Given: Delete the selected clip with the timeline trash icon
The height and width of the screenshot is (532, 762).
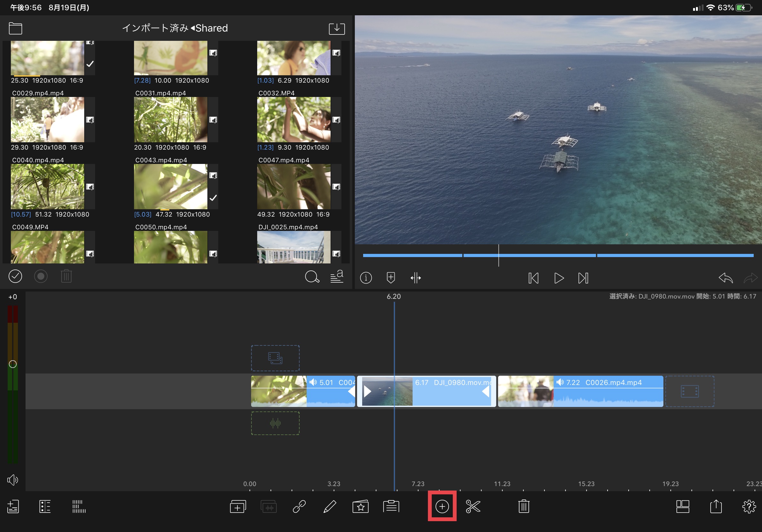Looking at the screenshot, I should click(x=524, y=506).
